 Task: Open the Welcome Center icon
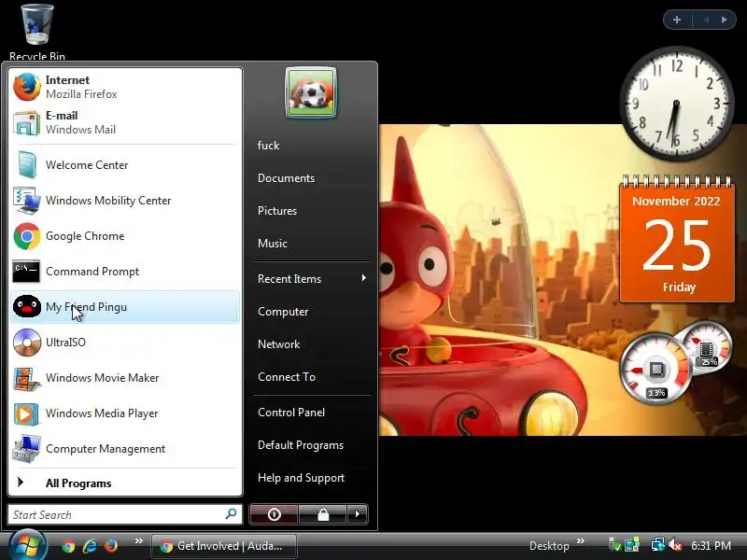[x=27, y=165]
